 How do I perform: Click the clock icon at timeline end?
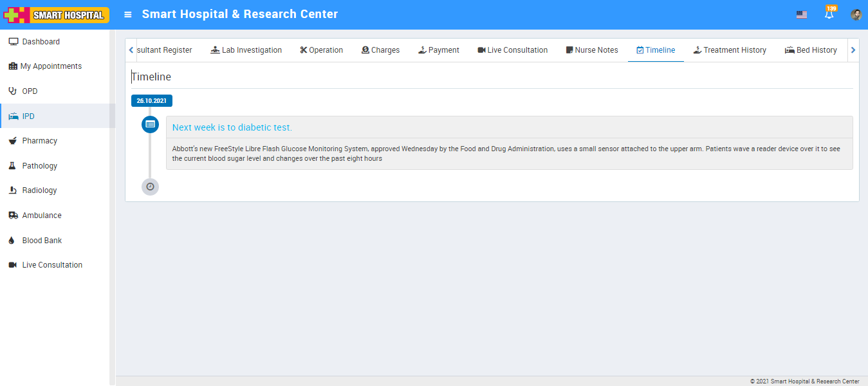(150, 187)
